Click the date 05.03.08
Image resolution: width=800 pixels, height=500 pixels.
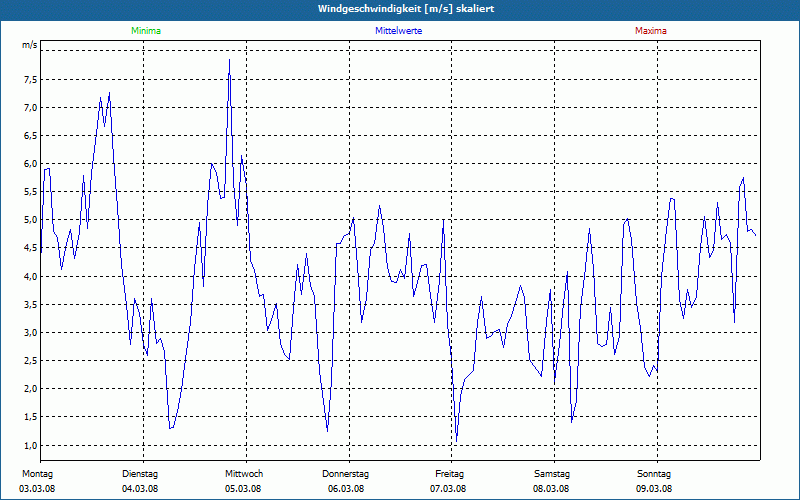[243, 489]
